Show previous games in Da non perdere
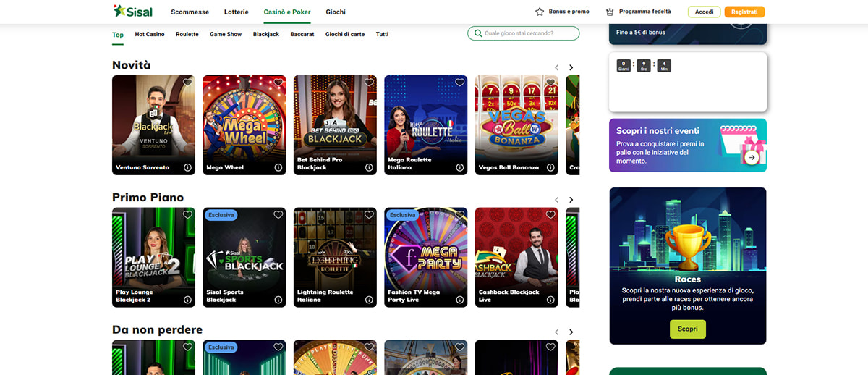The image size is (868, 375). (x=556, y=332)
